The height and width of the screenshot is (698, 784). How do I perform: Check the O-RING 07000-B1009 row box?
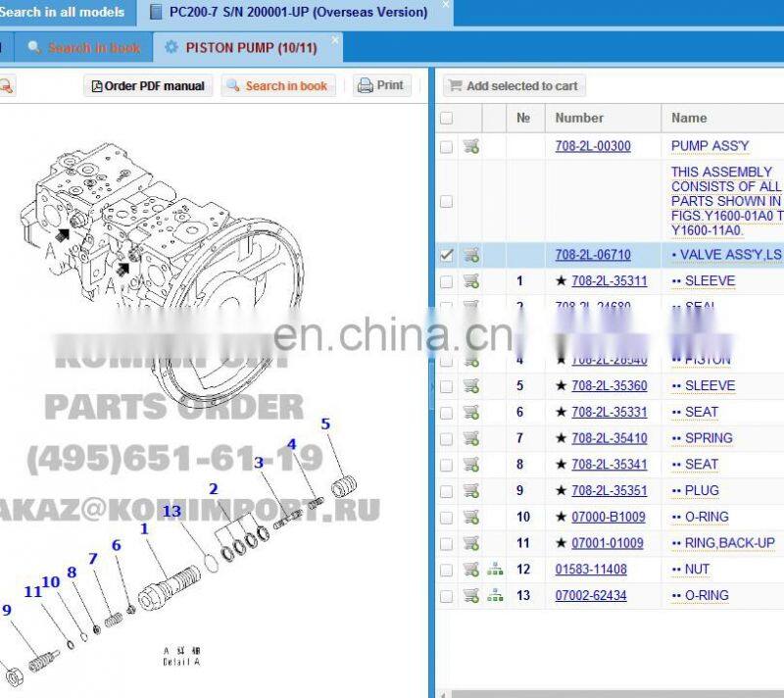447,517
